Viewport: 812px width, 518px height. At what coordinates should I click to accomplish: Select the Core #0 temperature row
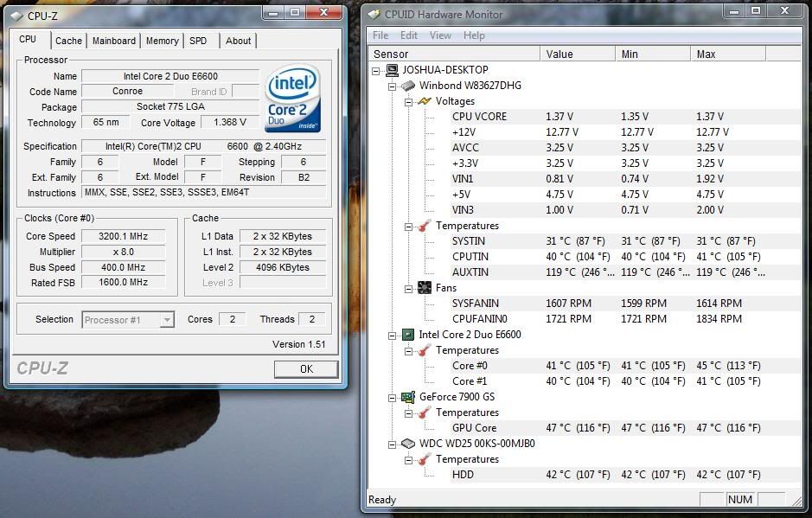click(625, 366)
